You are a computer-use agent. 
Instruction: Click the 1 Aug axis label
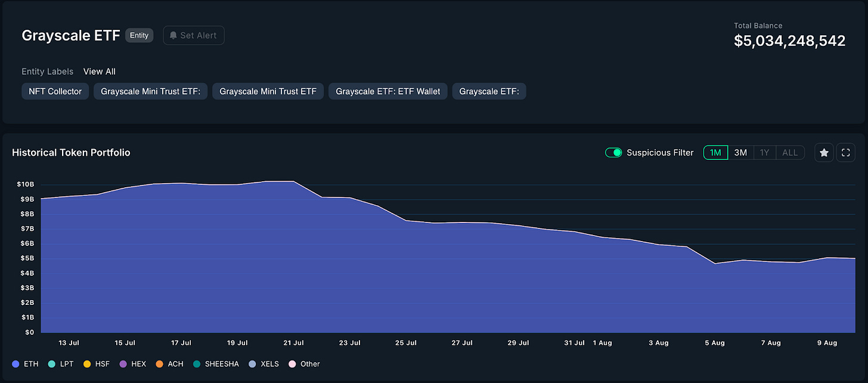[602, 343]
